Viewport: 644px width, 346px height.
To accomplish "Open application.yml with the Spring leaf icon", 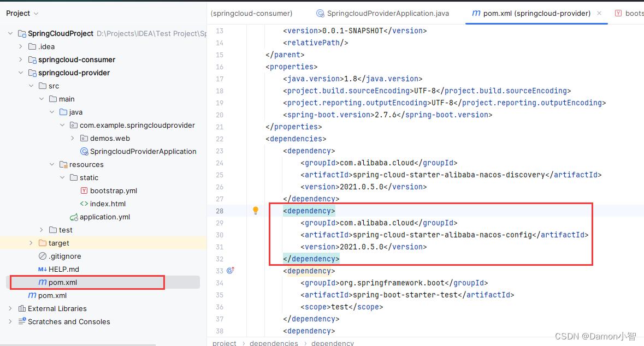I will [x=105, y=217].
